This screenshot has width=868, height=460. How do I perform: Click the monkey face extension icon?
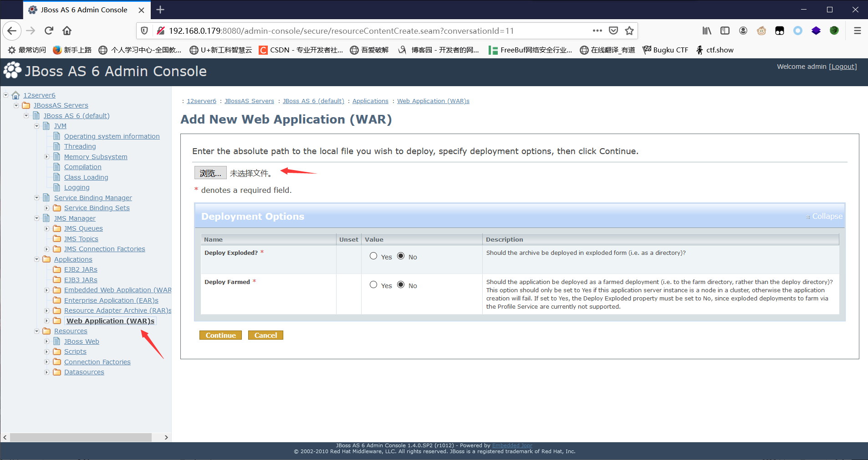761,31
